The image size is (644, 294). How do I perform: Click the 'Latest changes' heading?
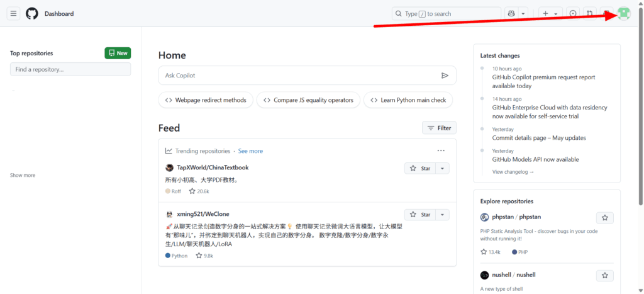[500, 55]
